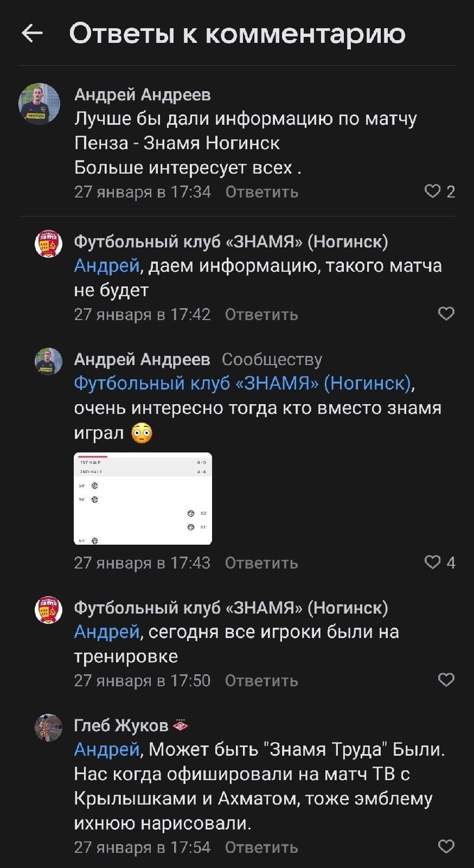Like the 17:43 comment with screenshot
This screenshot has height=868, width=474.
click(x=433, y=562)
